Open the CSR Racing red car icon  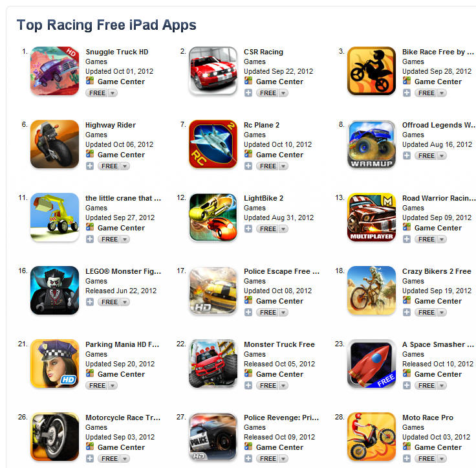pos(213,71)
